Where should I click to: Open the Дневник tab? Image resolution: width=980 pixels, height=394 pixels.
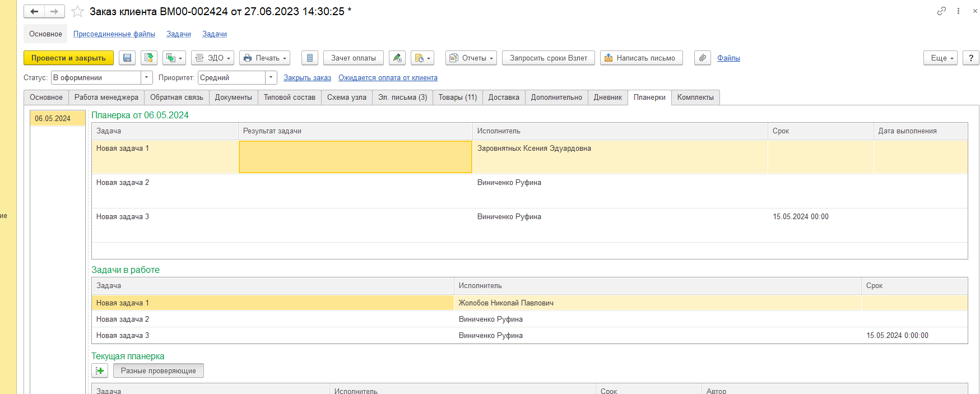(x=608, y=98)
